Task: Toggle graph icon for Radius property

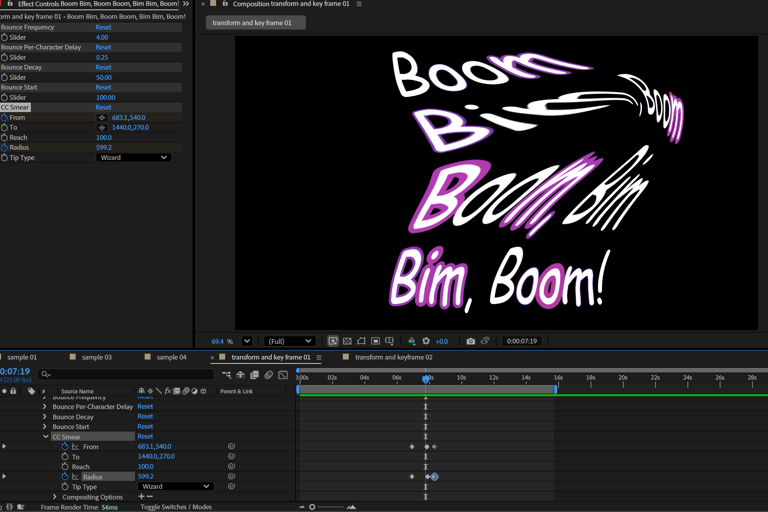Action: point(75,476)
